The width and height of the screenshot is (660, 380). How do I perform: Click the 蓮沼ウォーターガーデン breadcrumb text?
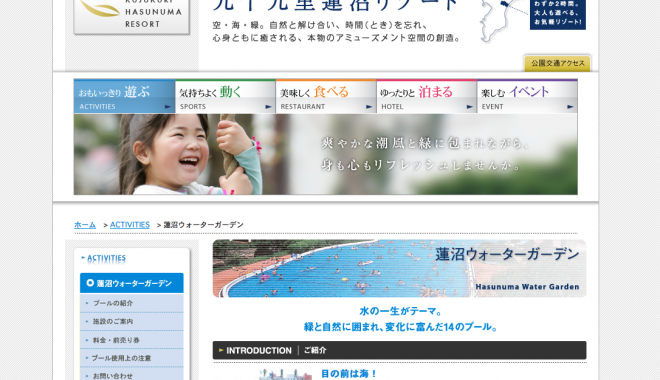tap(203, 225)
